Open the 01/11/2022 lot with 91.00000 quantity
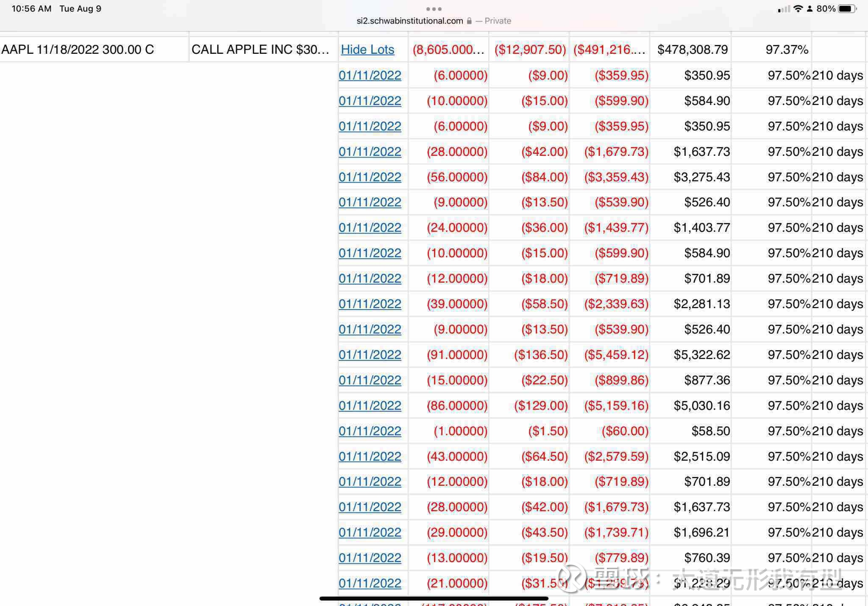868x606 pixels. 370,354
